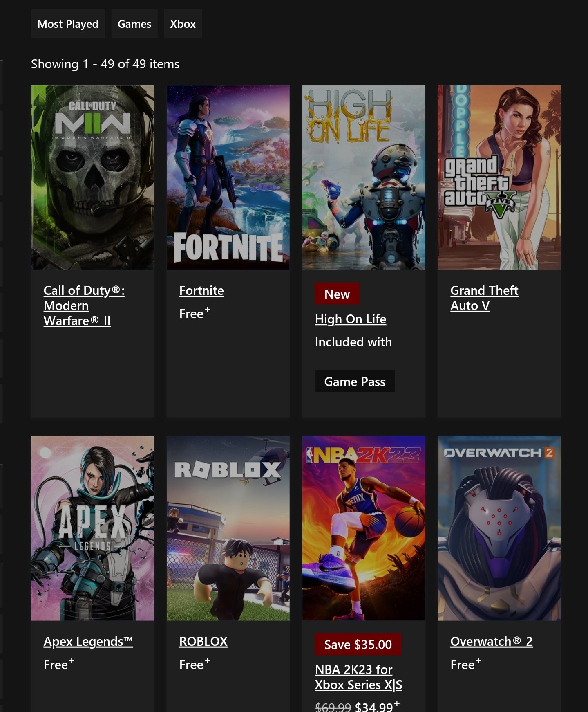This screenshot has height=712, width=588.
Task: Open the Overwatch 2 cover image
Action: point(499,528)
